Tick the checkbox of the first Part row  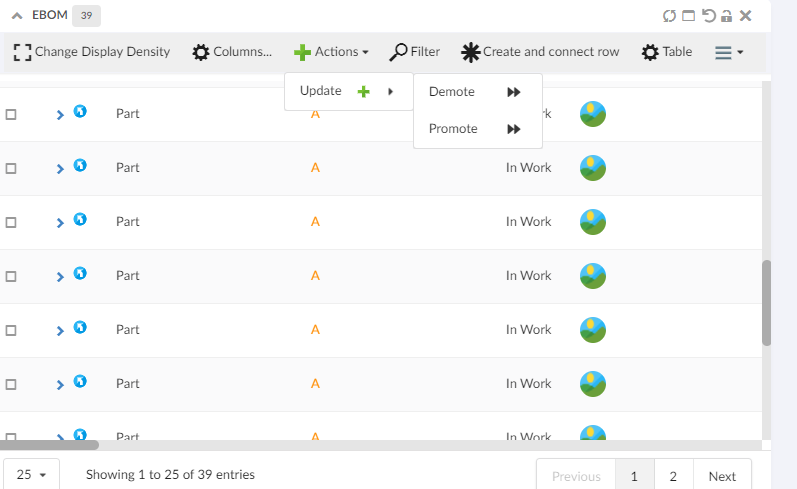tap(11, 115)
